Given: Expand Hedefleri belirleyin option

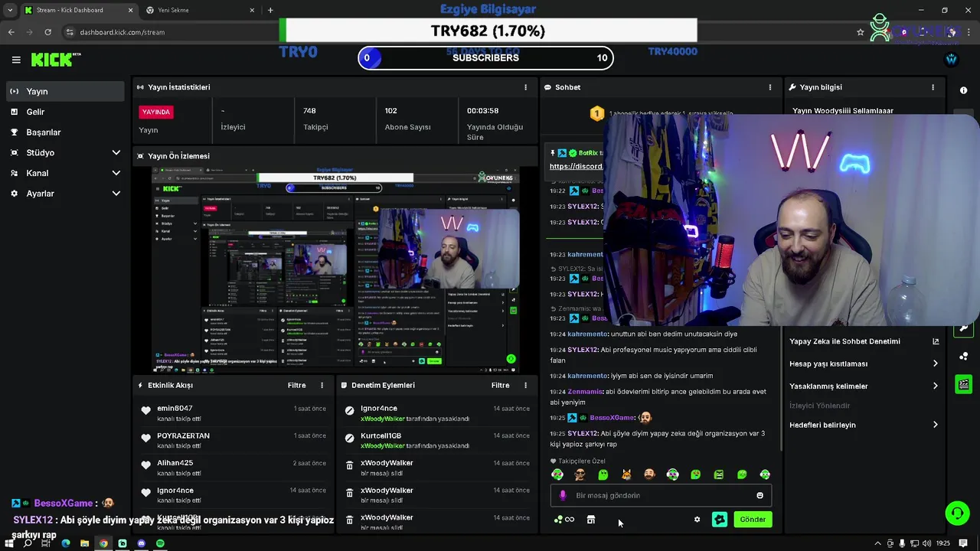Looking at the screenshot, I should coord(864,425).
